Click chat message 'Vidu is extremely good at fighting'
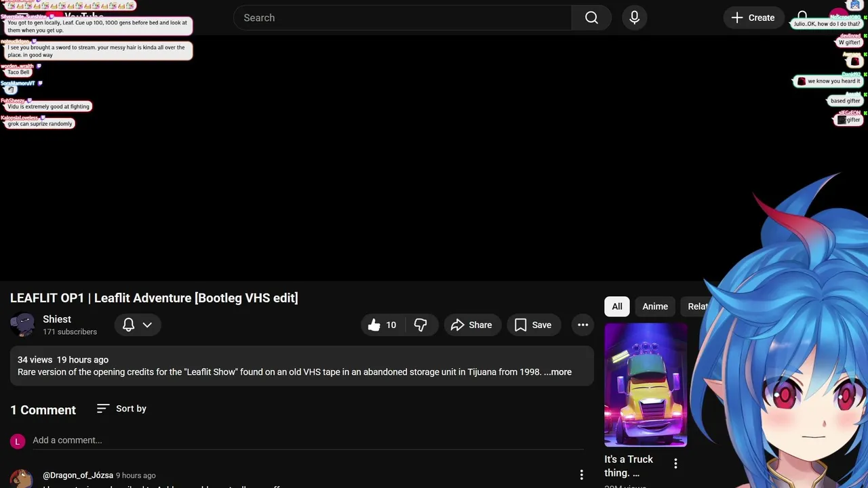 (48, 106)
